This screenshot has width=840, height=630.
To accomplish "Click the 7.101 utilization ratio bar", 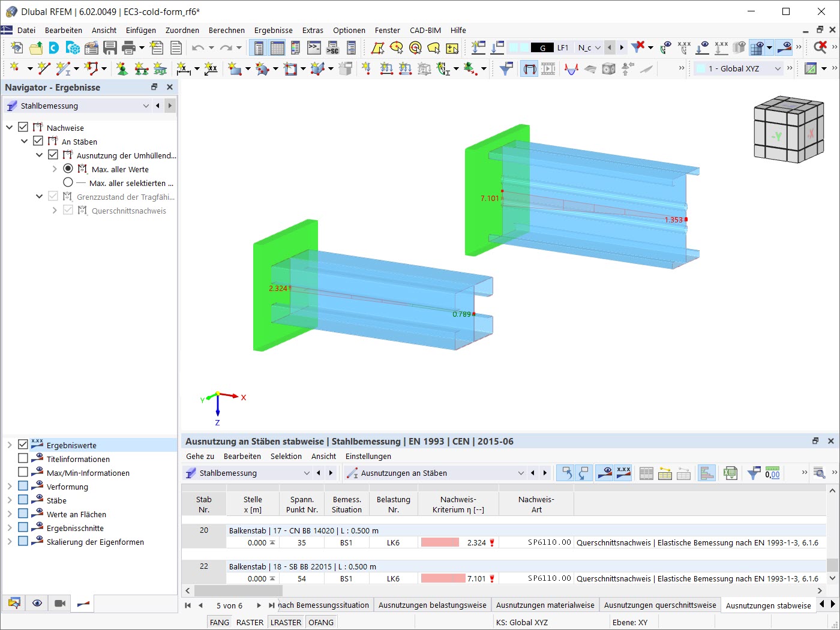I will coord(443,578).
